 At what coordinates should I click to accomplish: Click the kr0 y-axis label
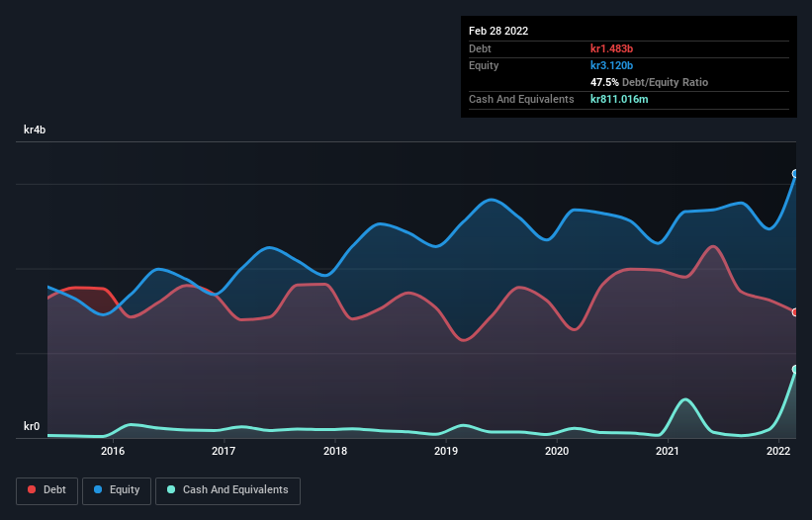pyautogui.click(x=32, y=427)
